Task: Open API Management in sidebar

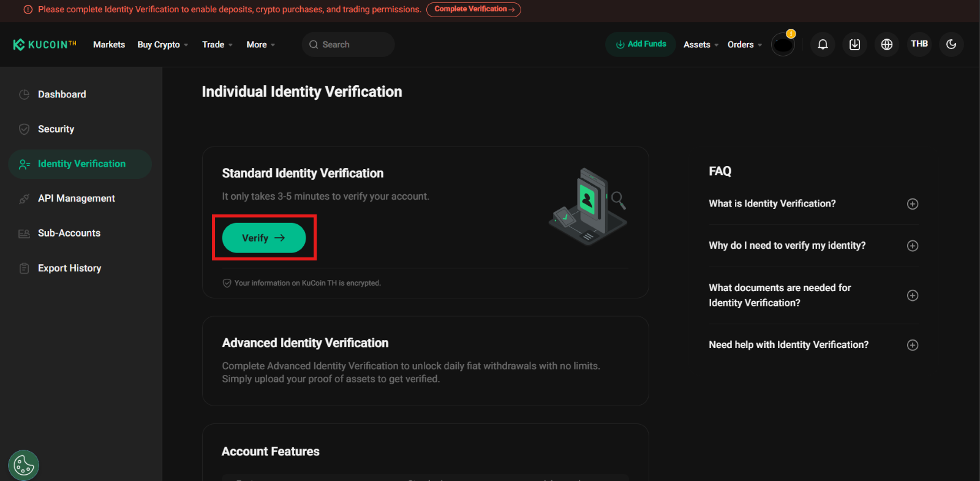Action: click(x=76, y=199)
